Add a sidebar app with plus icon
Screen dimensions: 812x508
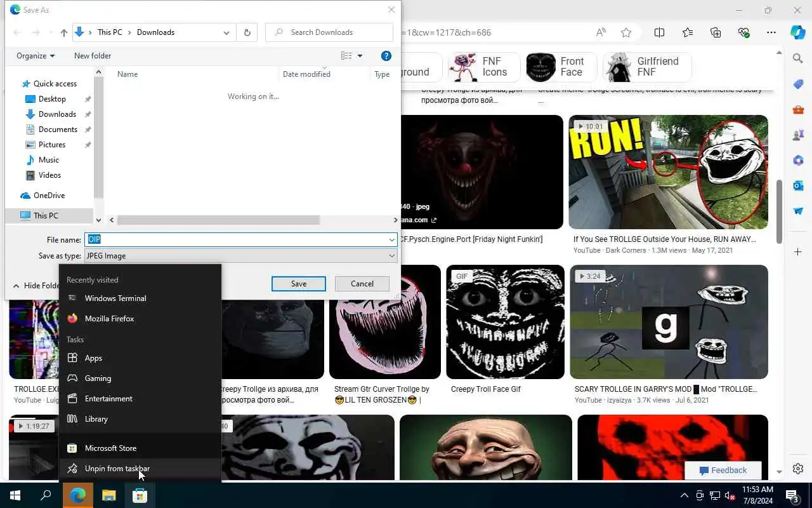[798, 252]
